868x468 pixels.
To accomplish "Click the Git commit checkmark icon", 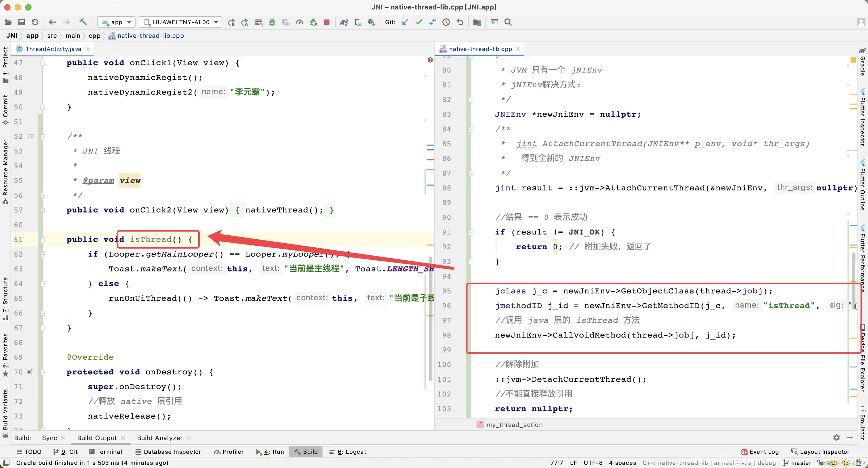I will click(x=419, y=22).
